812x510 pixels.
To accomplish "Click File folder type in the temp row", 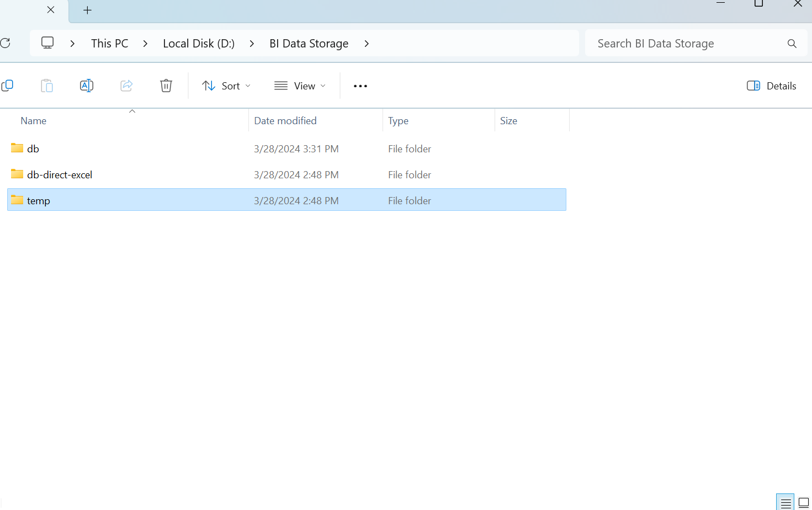I will pos(410,200).
